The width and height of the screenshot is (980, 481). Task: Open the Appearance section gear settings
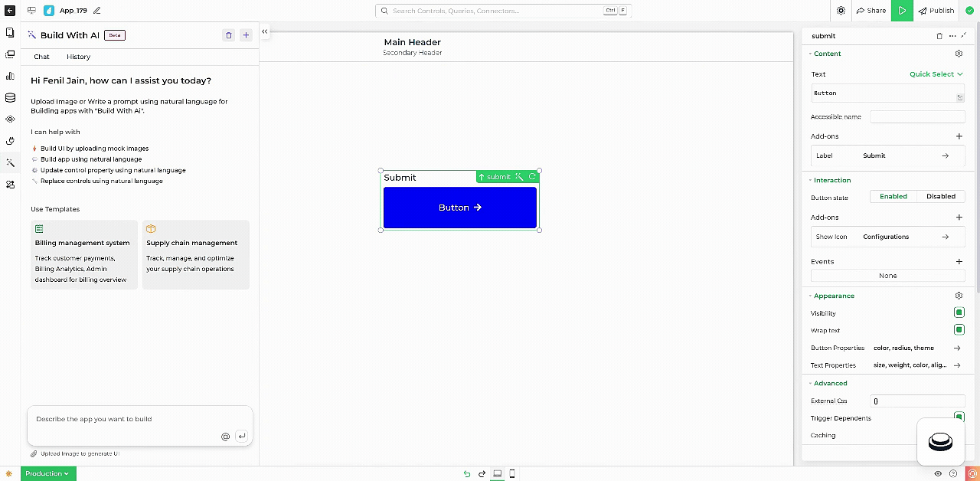pyautogui.click(x=959, y=296)
